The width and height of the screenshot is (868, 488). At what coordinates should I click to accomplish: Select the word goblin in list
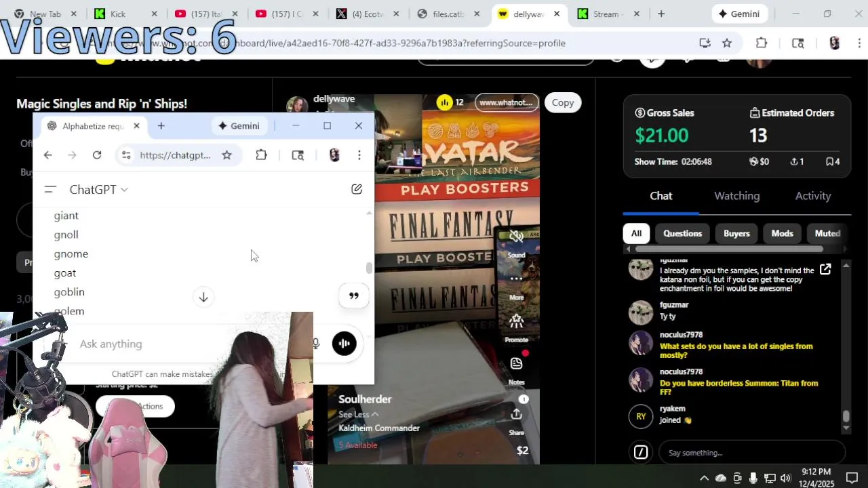(x=69, y=291)
